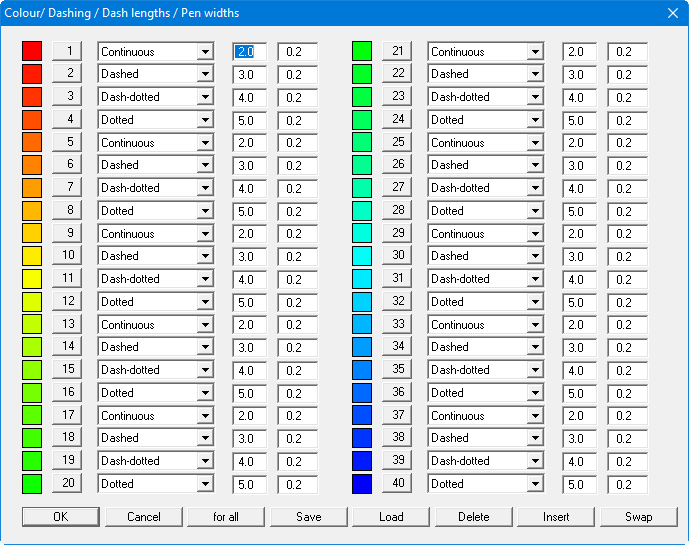
Task: Choose the green colour swatch for pen 21
Action: [x=362, y=51]
